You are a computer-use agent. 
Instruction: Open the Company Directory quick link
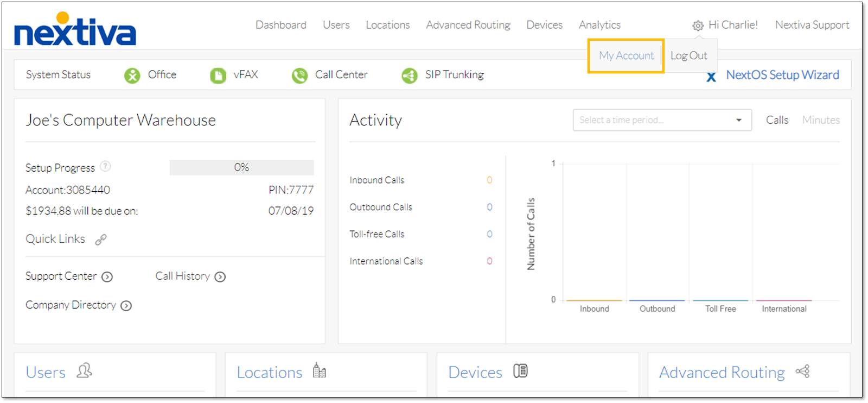(x=71, y=305)
